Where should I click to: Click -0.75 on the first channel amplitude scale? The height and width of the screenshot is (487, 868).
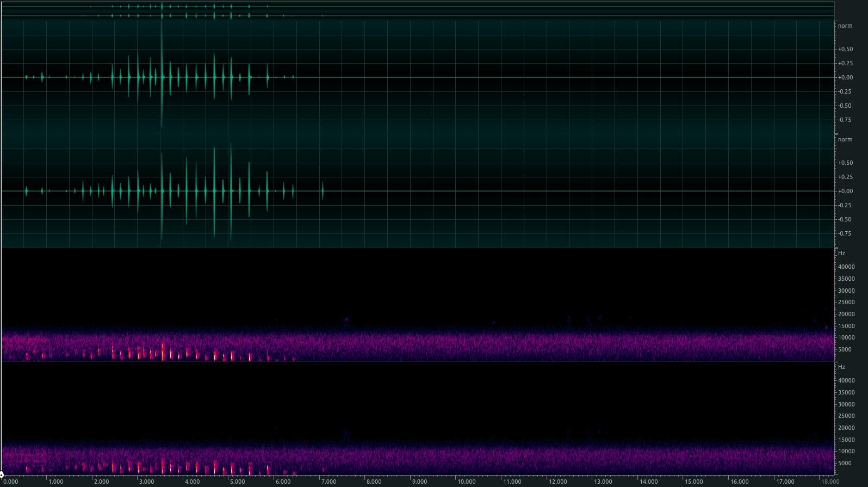pyautogui.click(x=845, y=120)
